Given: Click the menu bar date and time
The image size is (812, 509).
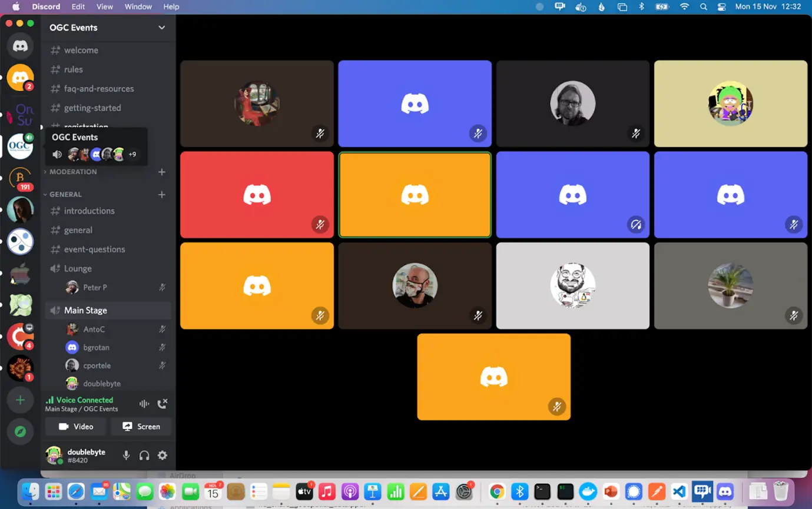Looking at the screenshot, I should tap(768, 7).
